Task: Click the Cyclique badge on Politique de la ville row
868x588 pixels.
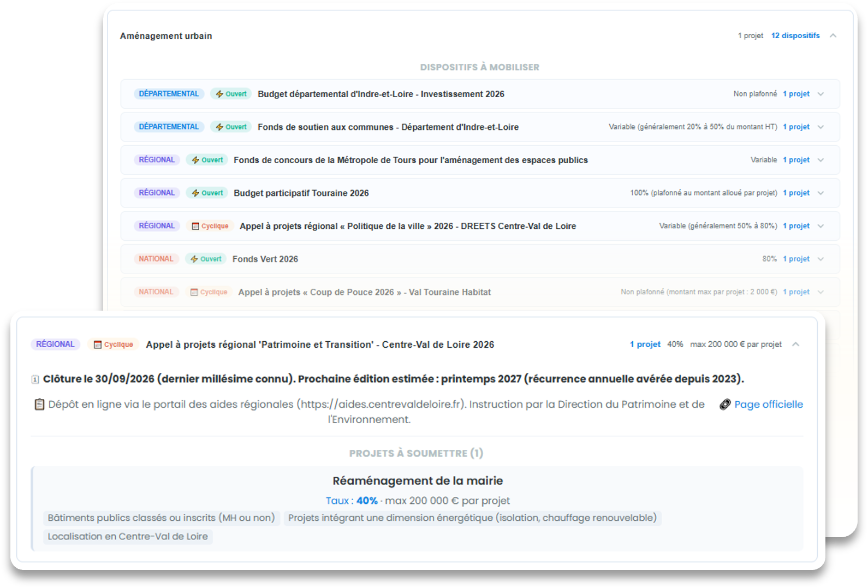Action: tap(210, 226)
